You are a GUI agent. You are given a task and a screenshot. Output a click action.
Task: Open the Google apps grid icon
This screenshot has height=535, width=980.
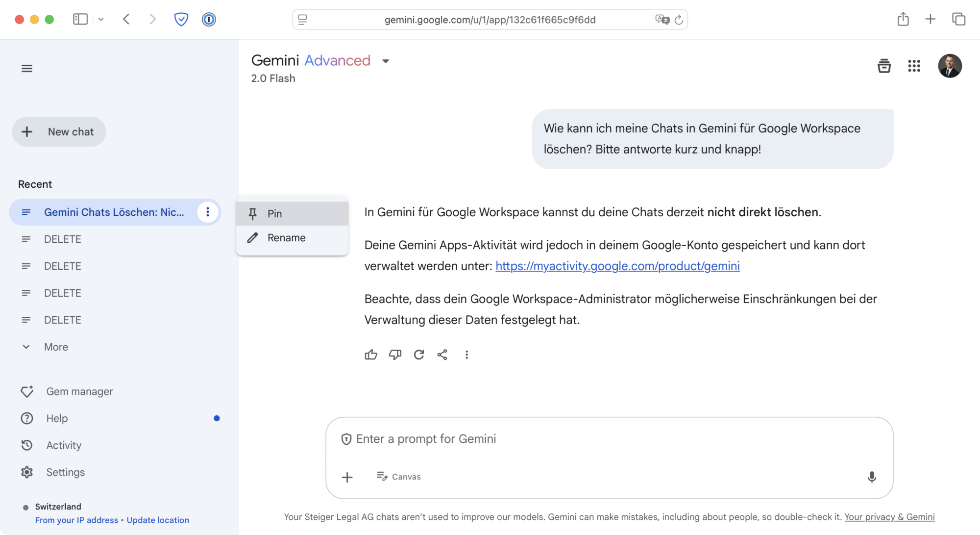click(914, 66)
